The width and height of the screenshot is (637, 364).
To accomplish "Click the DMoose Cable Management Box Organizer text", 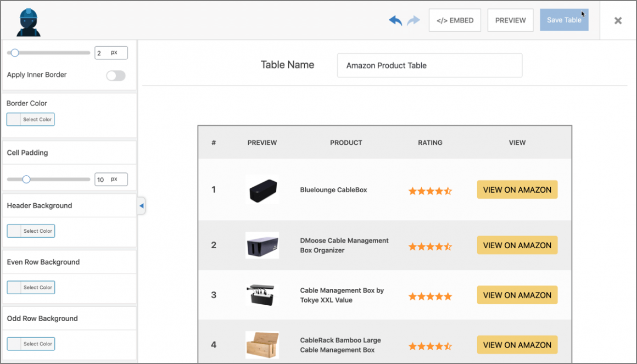I will point(344,245).
